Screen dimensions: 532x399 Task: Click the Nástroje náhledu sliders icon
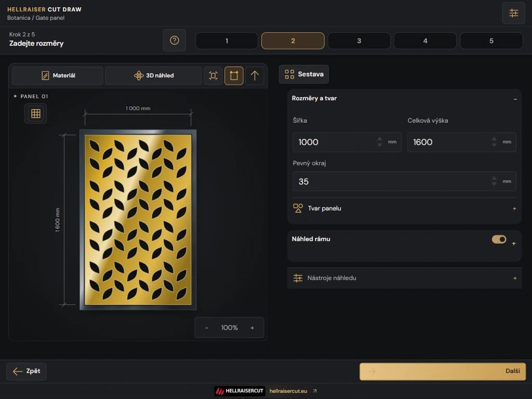click(298, 278)
